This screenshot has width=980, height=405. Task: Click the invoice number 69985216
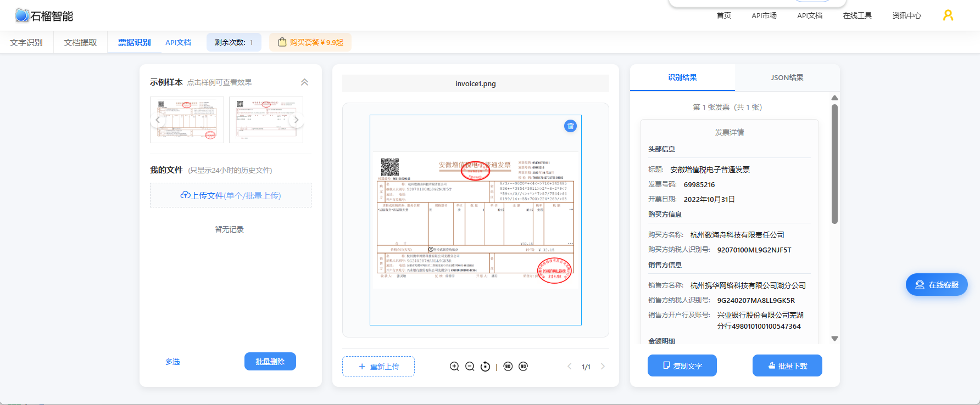699,185
